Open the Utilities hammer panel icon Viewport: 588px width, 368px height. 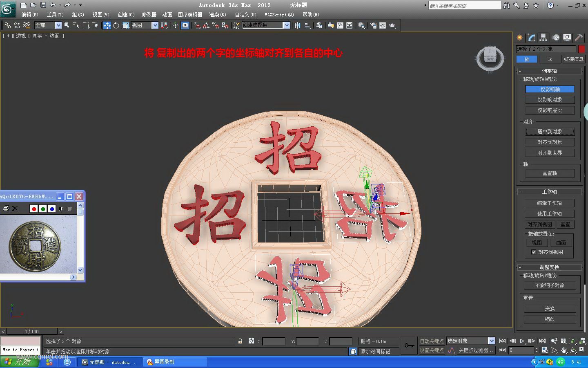point(579,38)
